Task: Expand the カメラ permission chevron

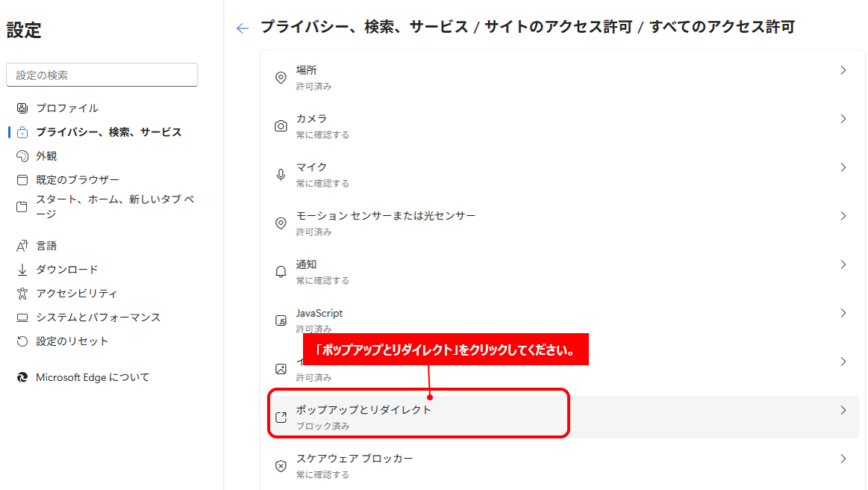Action: [843, 119]
